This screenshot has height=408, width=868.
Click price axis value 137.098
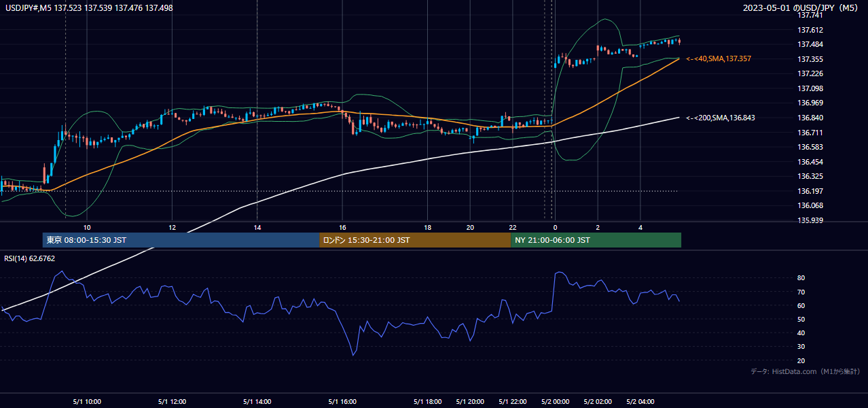coord(810,88)
